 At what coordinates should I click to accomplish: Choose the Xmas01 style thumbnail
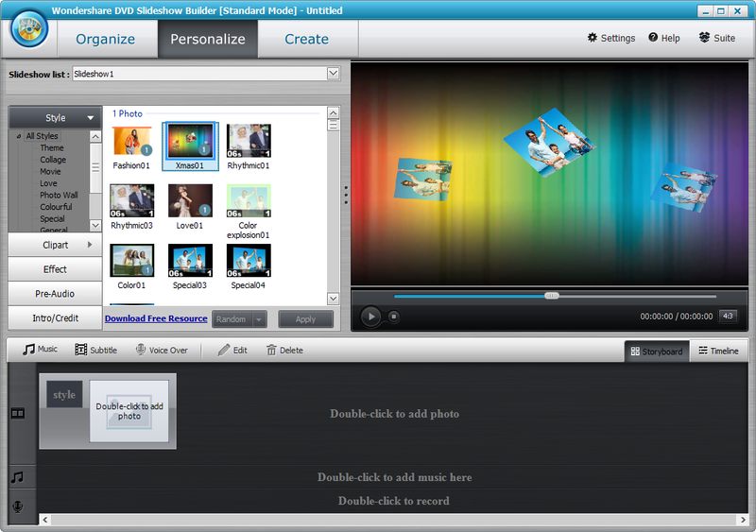coord(190,146)
